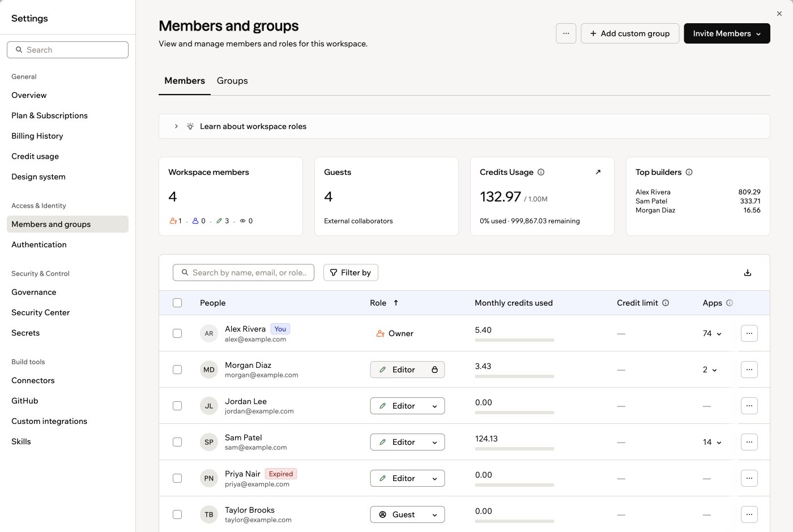This screenshot has width=793, height=532.
Task: Open the Filter by button
Action: tap(351, 273)
